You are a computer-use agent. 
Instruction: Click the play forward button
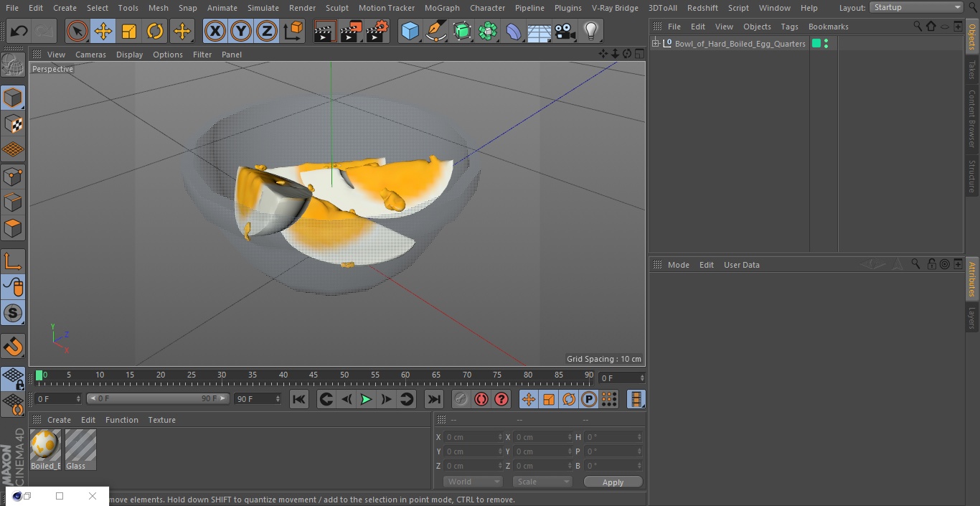(x=366, y=399)
